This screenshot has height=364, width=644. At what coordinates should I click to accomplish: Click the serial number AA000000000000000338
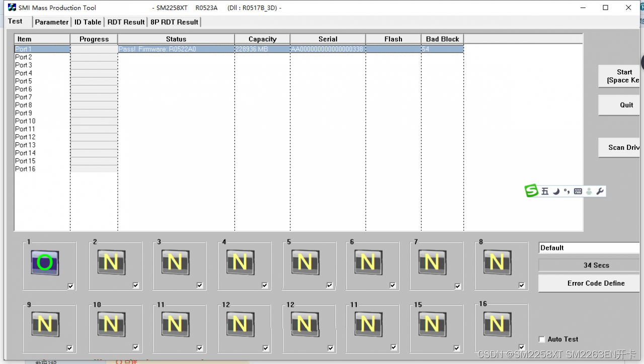[327, 49]
